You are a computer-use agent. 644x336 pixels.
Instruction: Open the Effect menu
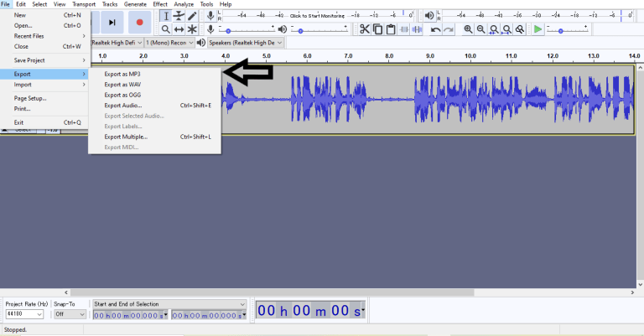point(159,4)
